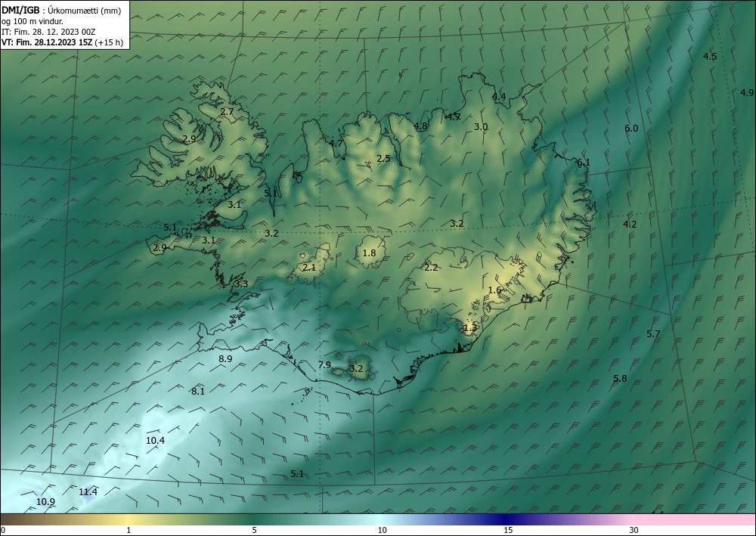This screenshot has width=756, height=536.
Task: Click the 1 tick on the color scale
Action: (x=129, y=530)
